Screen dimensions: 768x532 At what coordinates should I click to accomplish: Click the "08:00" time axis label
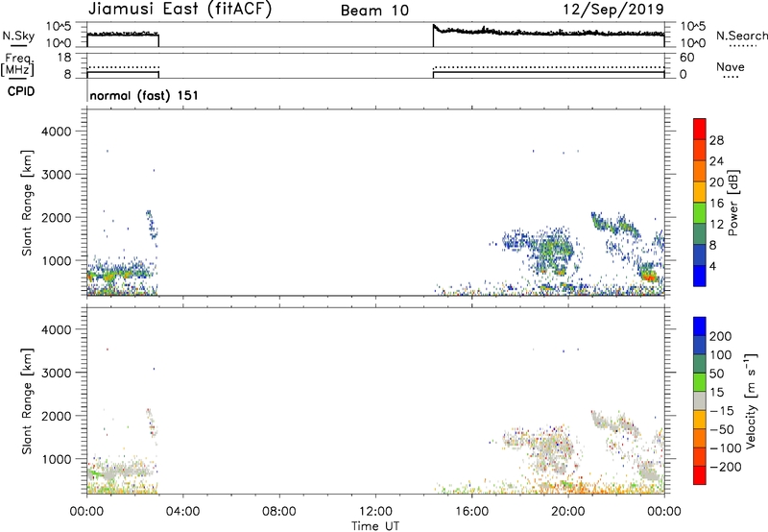coord(279,512)
